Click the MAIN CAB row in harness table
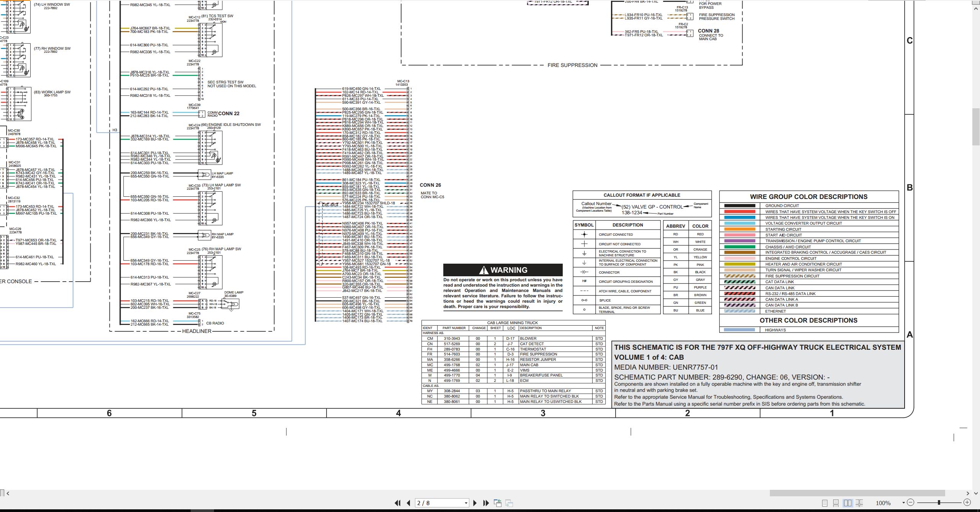This screenshot has height=512, width=980. coord(513,365)
